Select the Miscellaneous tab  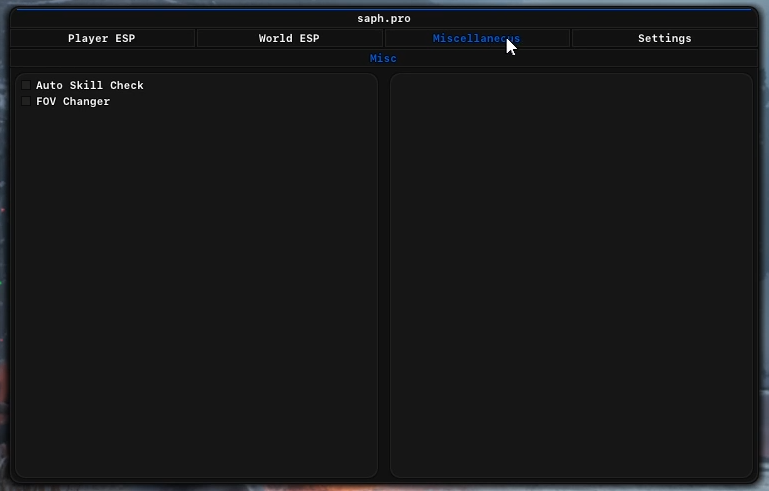(477, 38)
